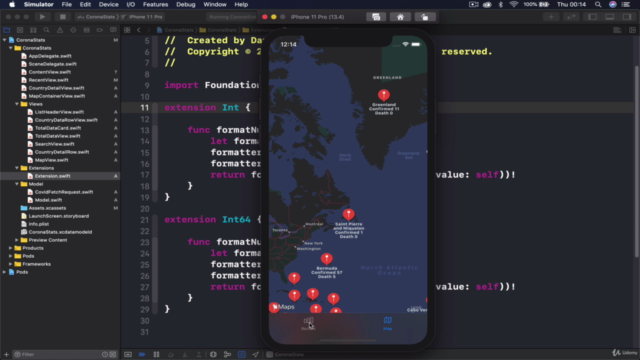Click the Xcode Stop button

[x=62, y=17]
